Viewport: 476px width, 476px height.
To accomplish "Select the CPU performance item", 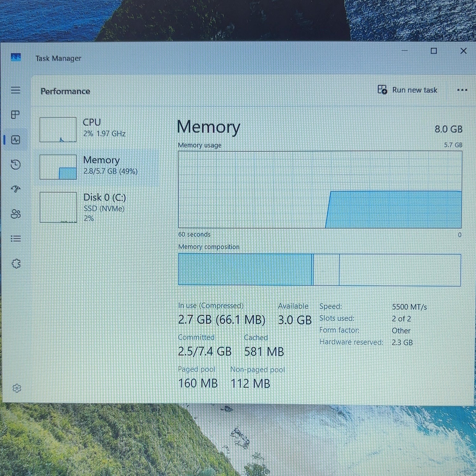I will tap(98, 130).
